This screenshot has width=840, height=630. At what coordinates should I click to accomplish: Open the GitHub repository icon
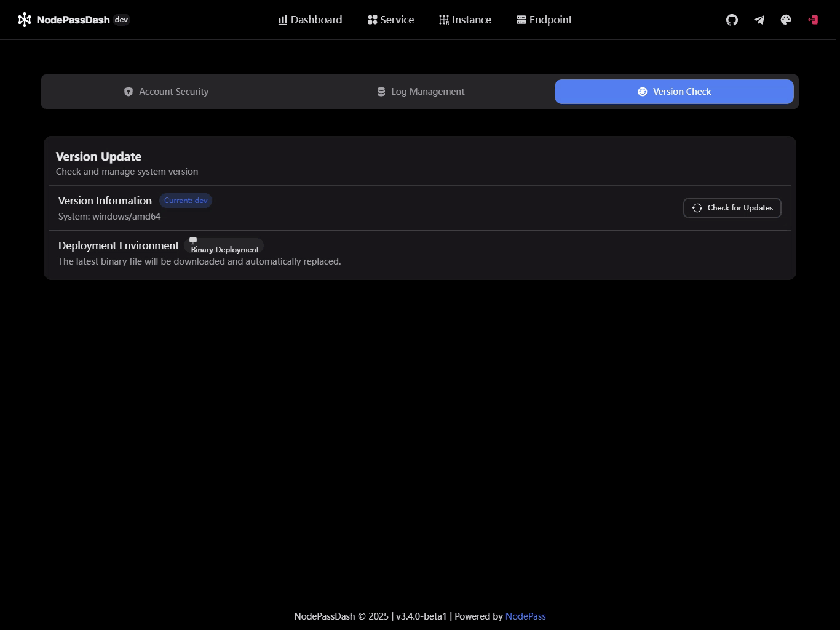pos(732,20)
